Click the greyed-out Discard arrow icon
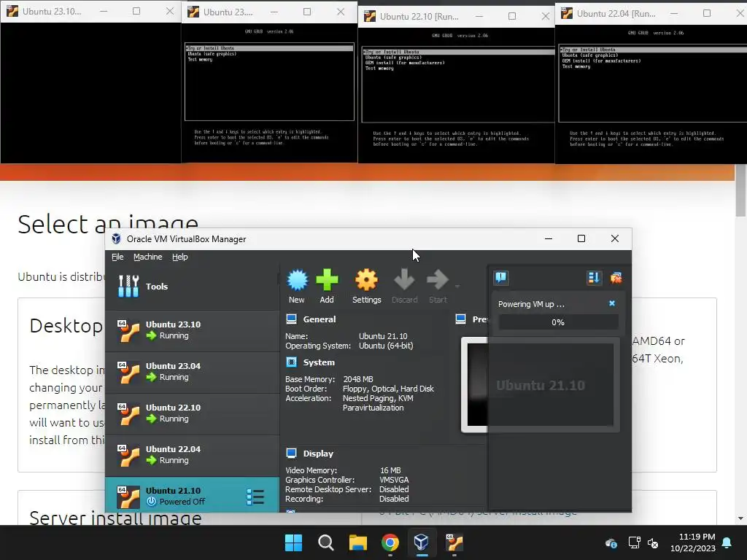Viewport: 747px width, 560px height. tap(404, 280)
